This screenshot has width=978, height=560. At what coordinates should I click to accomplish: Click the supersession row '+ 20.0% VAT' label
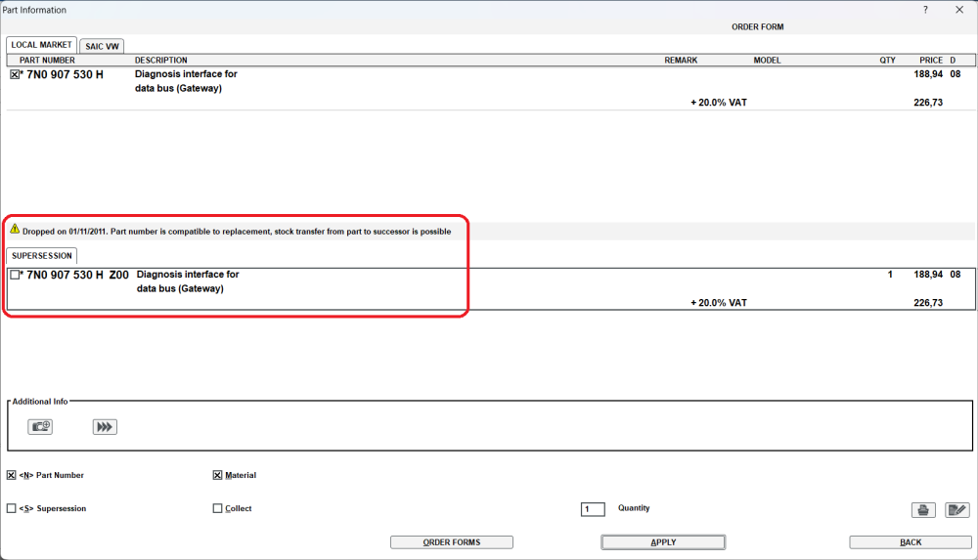pos(719,302)
